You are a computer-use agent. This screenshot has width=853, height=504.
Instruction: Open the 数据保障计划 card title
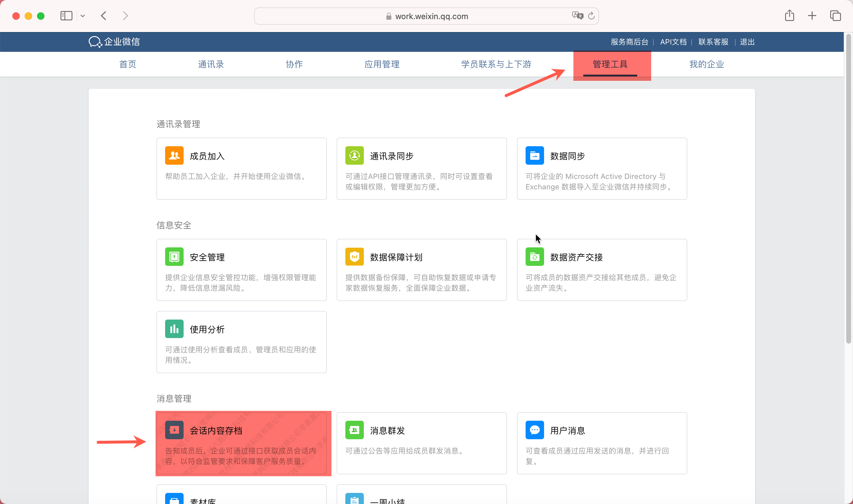click(396, 257)
